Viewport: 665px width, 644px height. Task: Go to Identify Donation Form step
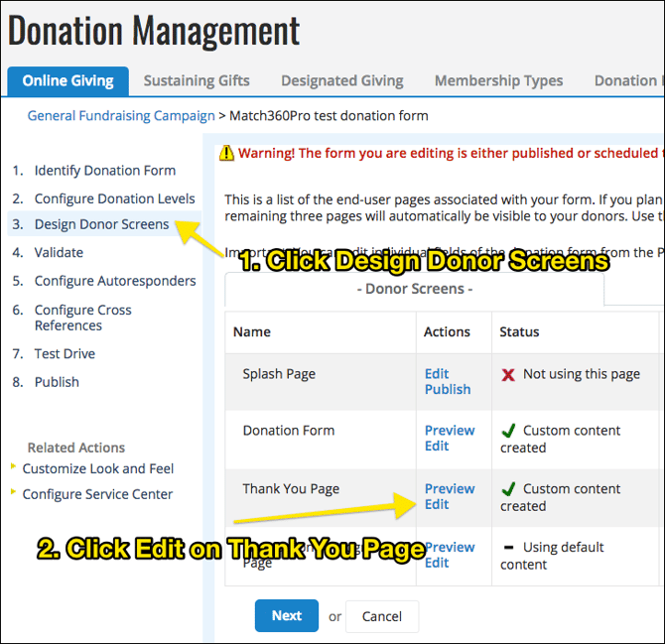tap(104, 171)
